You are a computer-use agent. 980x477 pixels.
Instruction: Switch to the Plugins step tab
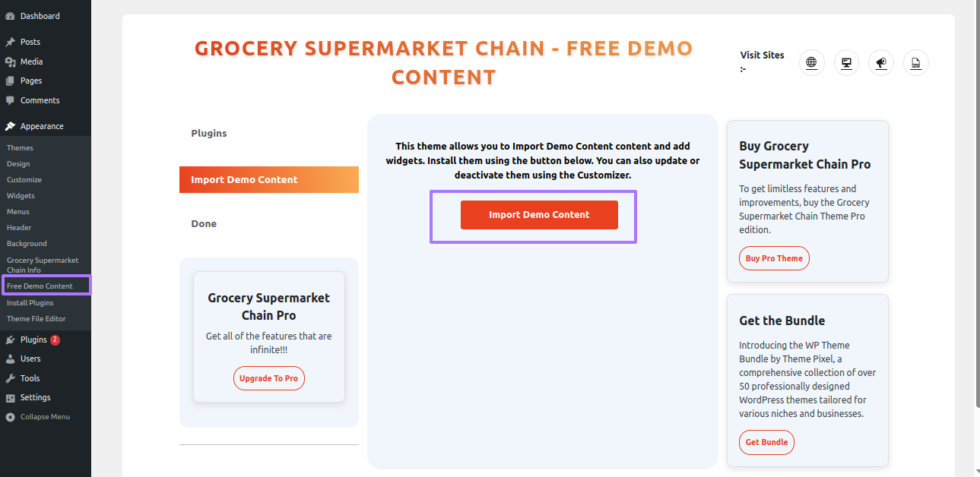tap(209, 134)
